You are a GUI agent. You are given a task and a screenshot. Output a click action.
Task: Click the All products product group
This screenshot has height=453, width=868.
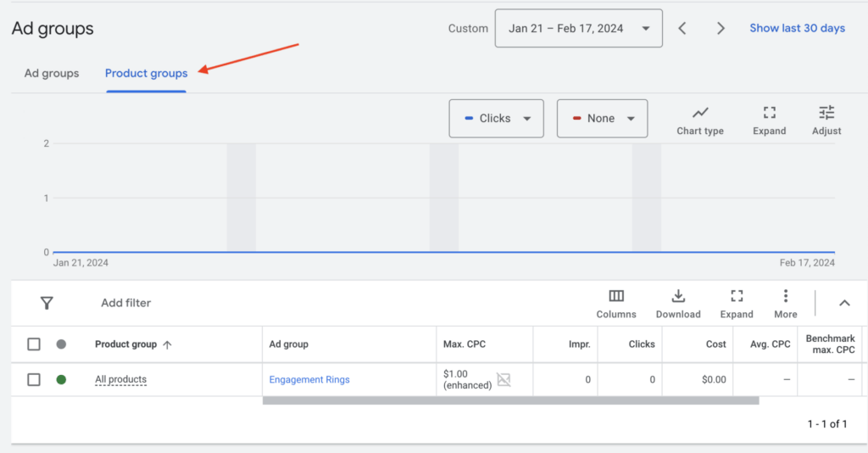coord(120,379)
